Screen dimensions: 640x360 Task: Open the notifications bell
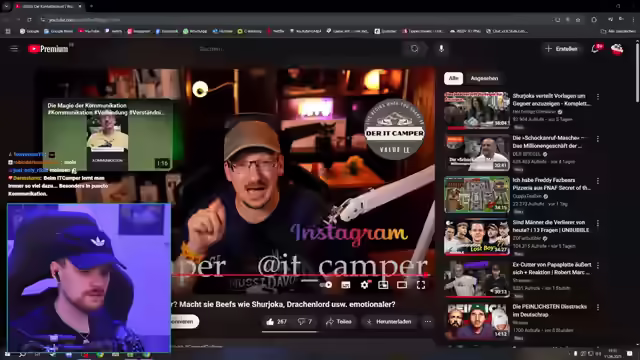pyautogui.click(x=595, y=49)
